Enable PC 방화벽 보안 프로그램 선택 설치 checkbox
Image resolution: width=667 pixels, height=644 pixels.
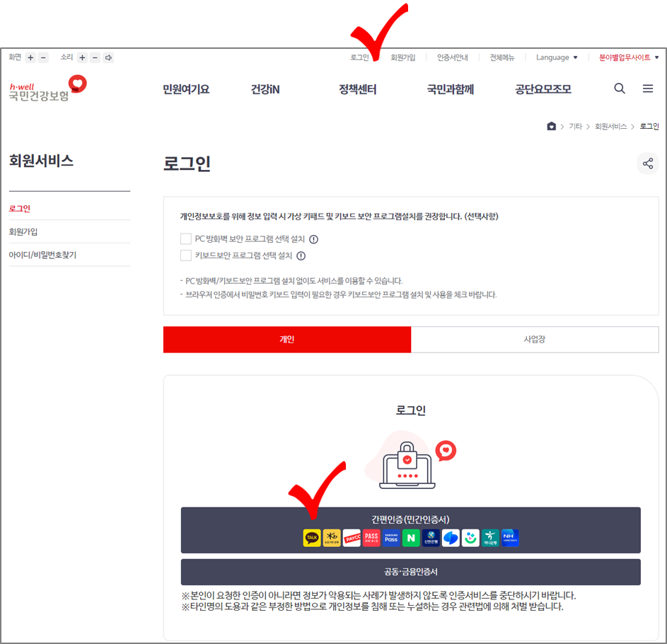click(186, 238)
